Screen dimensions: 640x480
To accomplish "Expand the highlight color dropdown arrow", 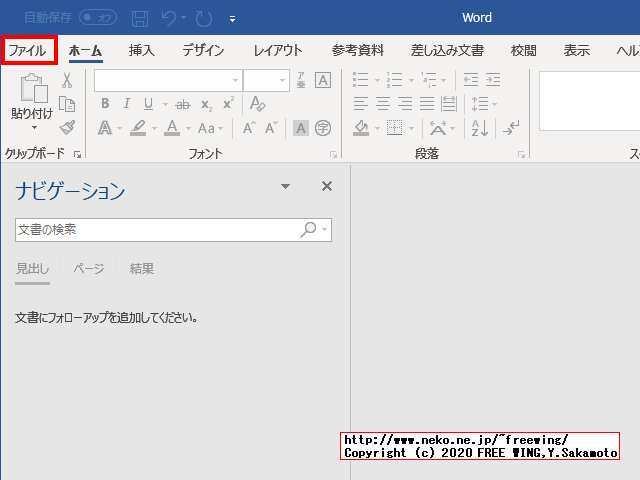I will pos(154,129).
